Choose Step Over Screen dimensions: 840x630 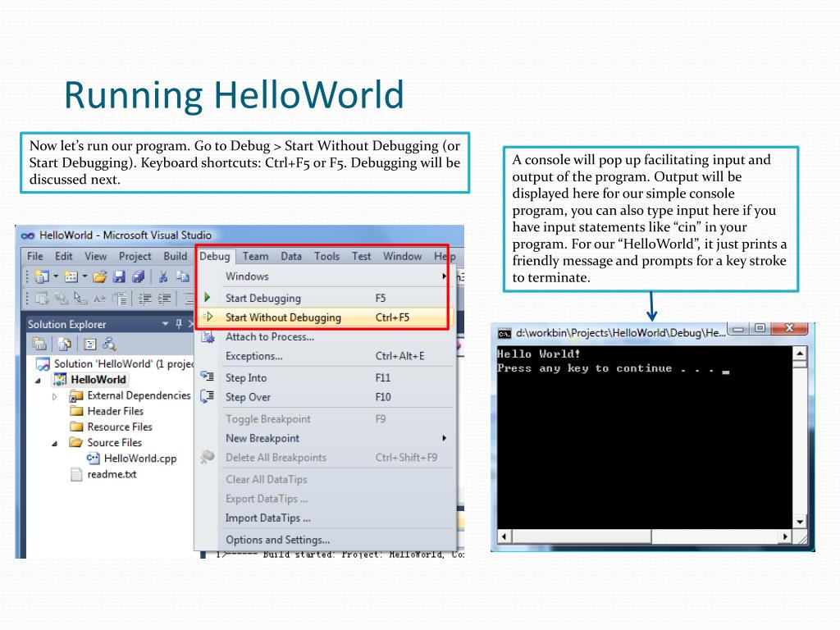coord(324,397)
